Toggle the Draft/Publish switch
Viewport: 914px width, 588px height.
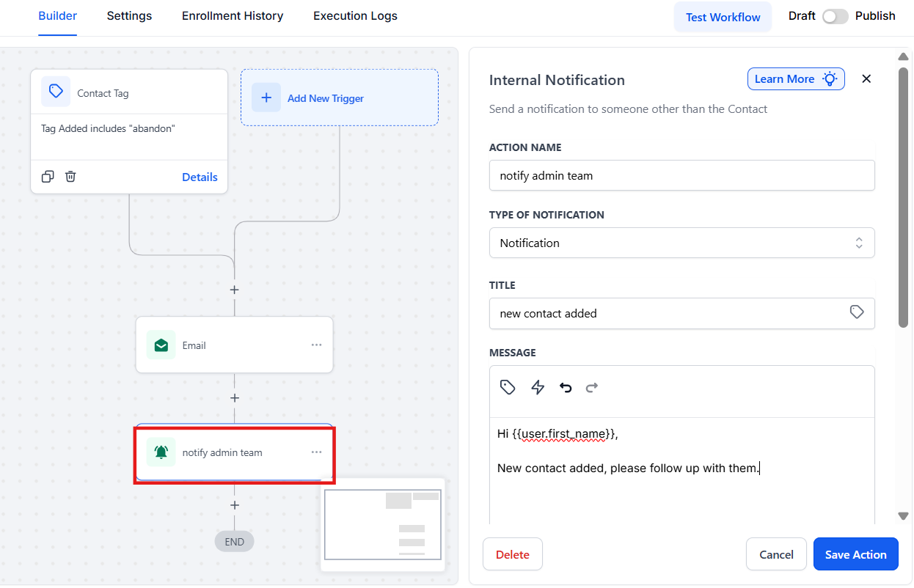pos(835,16)
